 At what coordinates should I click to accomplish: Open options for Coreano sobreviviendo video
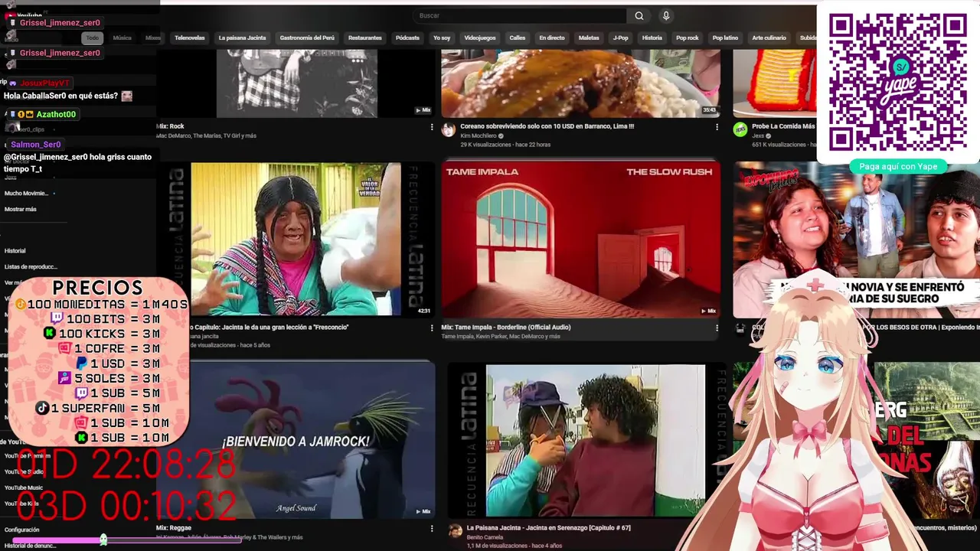tap(717, 127)
